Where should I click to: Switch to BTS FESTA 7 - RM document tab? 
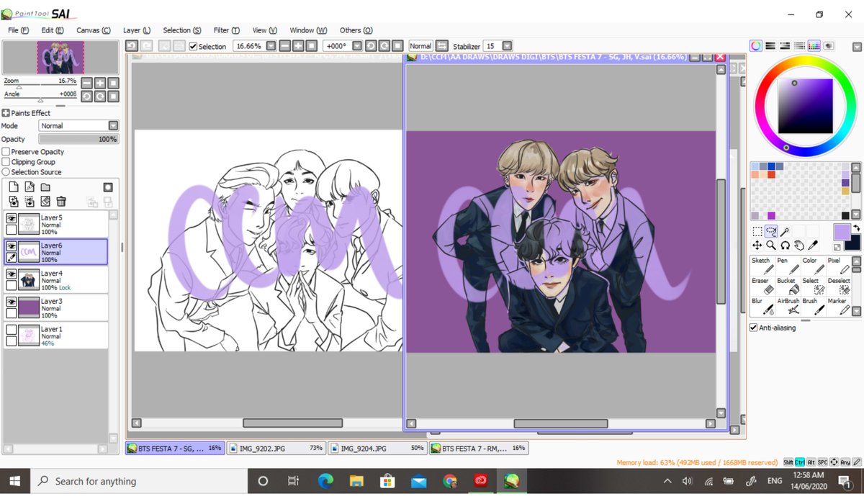point(478,448)
